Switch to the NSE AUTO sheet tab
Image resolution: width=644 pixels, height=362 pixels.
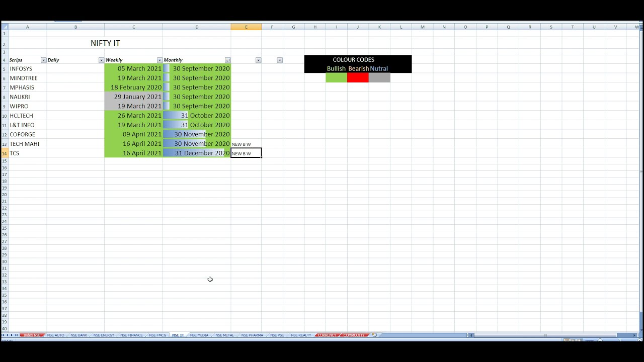[55, 335]
